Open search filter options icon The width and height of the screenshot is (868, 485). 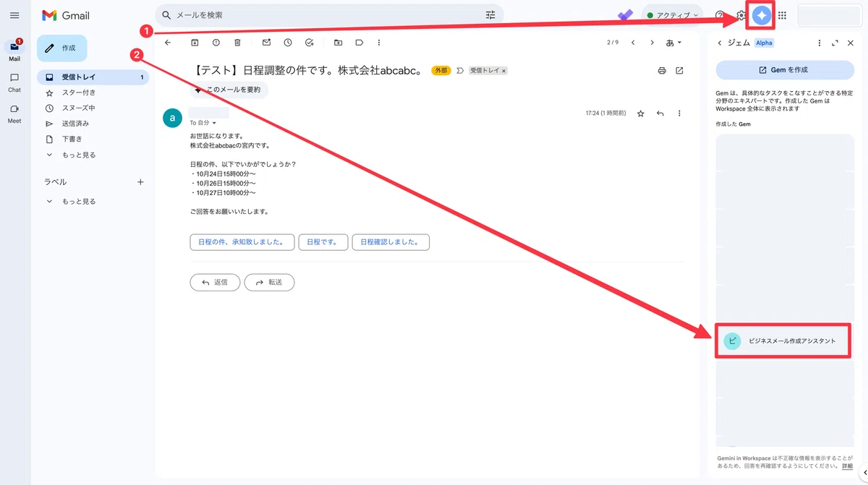491,14
